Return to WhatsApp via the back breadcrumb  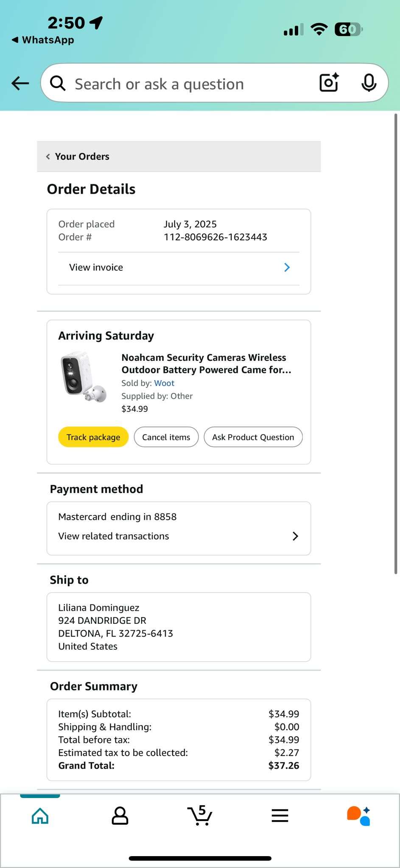pyautogui.click(x=43, y=40)
